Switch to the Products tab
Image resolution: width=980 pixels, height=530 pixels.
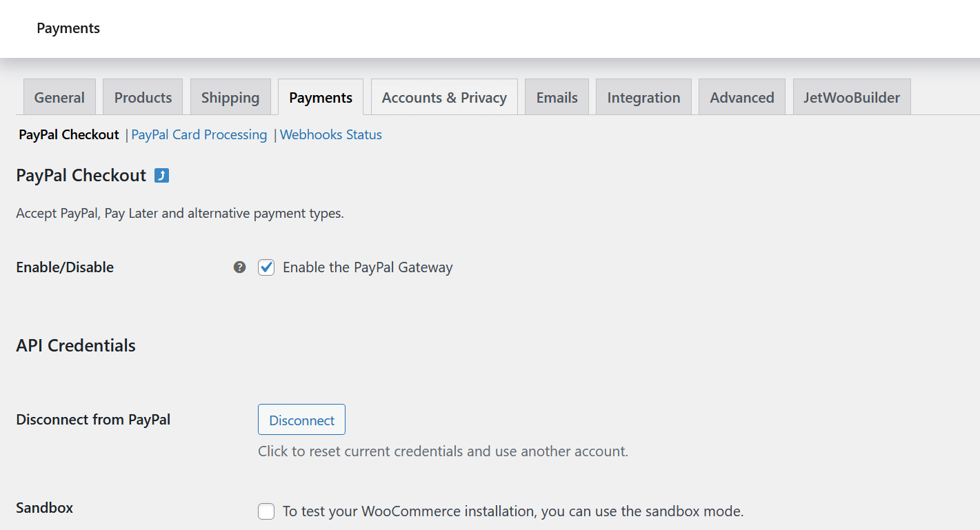pyautogui.click(x=143, y=97)
